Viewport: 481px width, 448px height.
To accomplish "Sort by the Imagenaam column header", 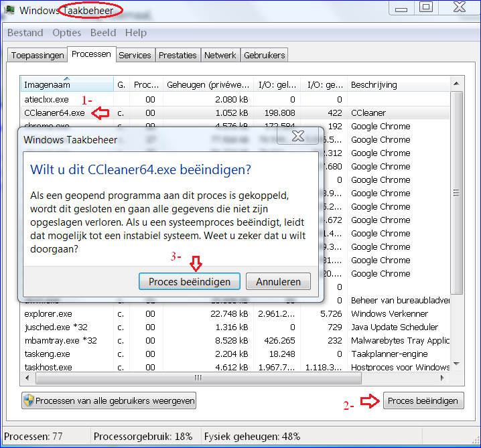I will click(x=67, y=84).
